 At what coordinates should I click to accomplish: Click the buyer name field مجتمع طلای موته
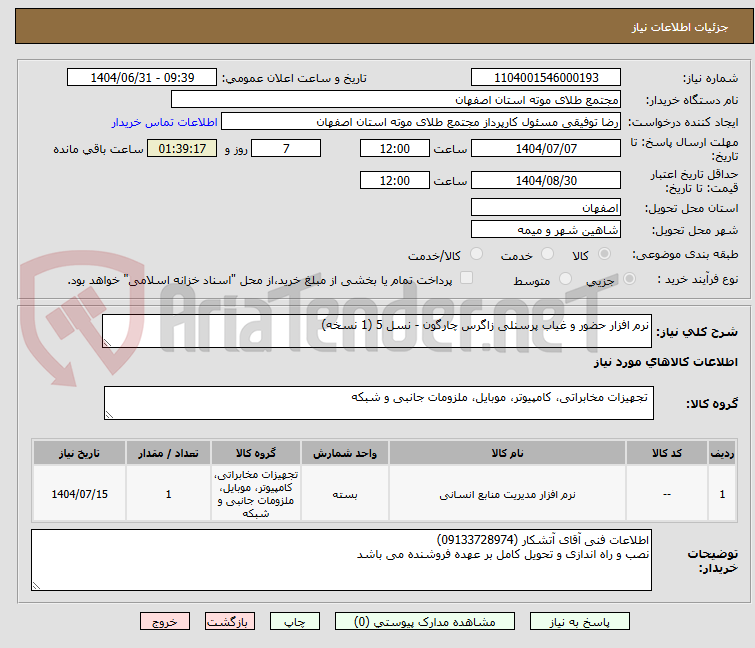tap(396, 100)
